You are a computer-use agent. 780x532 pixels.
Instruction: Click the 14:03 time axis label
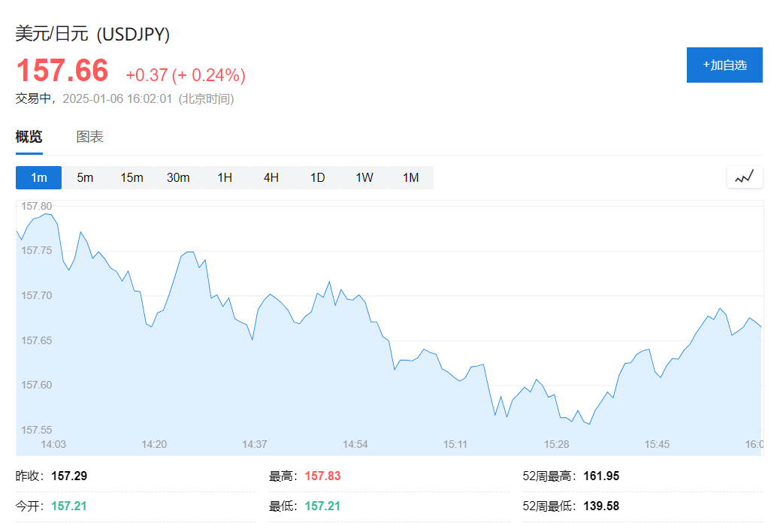click(x=53, y=444)
